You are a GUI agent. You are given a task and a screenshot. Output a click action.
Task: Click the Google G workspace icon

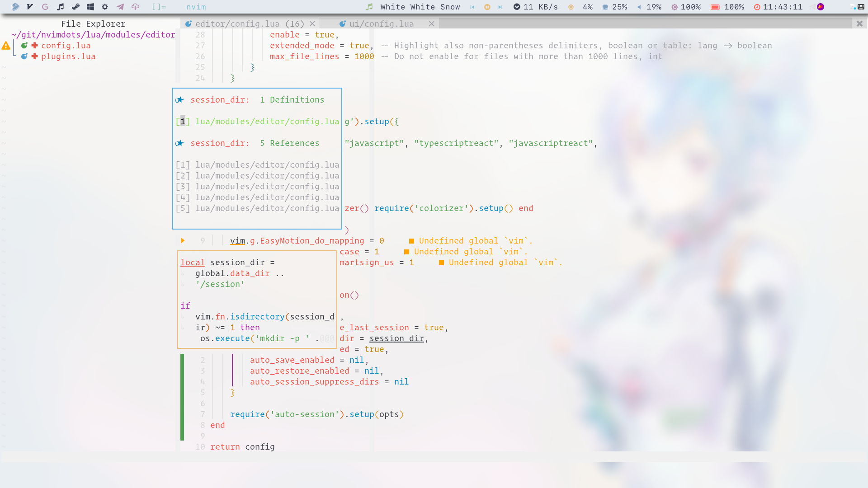click(45, 7)
